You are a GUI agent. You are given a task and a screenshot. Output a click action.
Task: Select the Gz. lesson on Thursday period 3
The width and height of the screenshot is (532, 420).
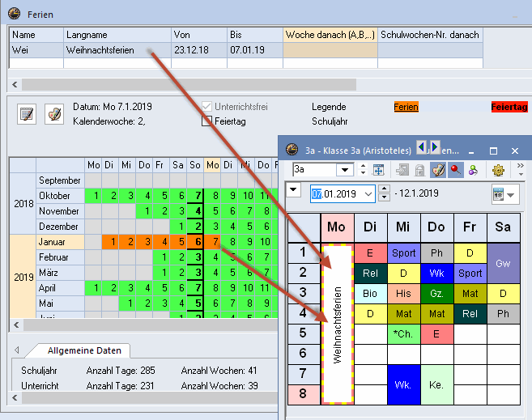[x=436, y=294]
